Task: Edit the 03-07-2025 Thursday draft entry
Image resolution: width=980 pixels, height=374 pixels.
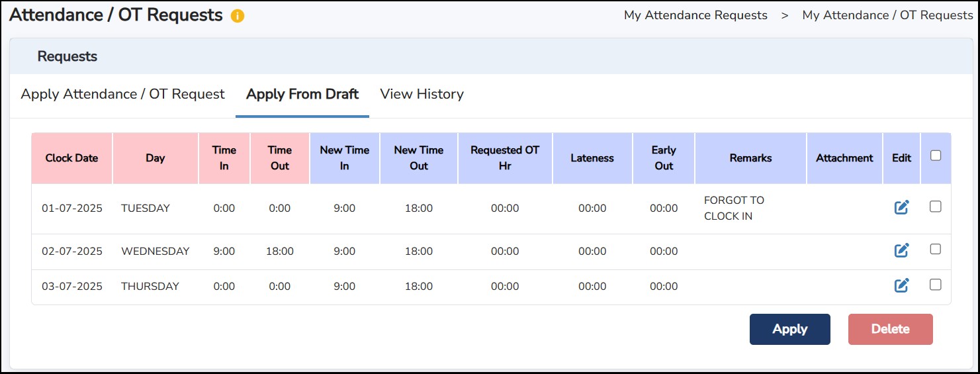Action: (901, 285)
